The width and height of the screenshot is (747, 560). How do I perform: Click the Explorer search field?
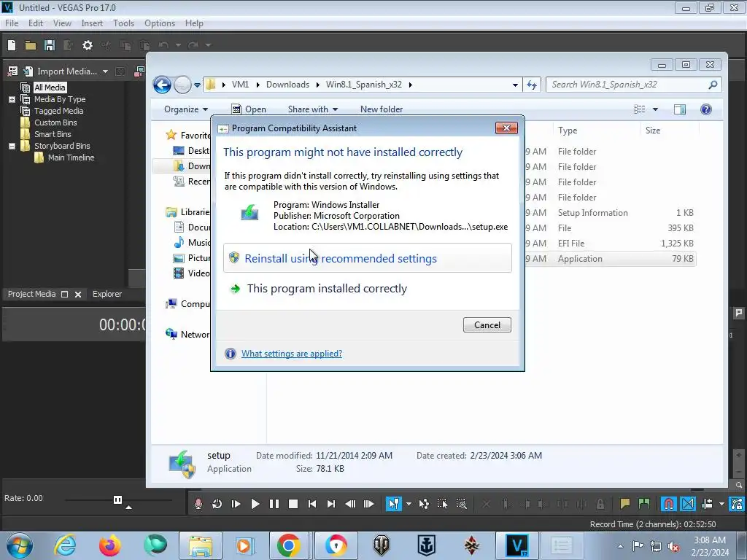[634, 85]
